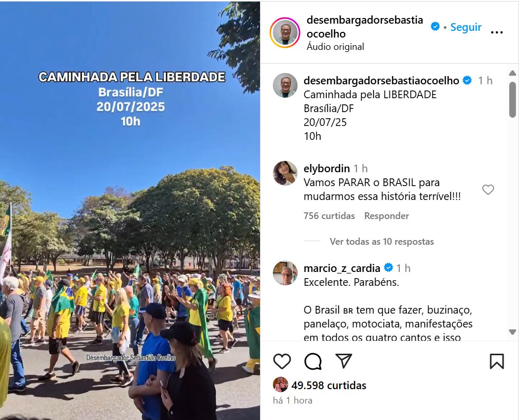Viewport: 519px width, 420px height.
Task: Click the video to pause playback
Action: (x=129, y=211)
